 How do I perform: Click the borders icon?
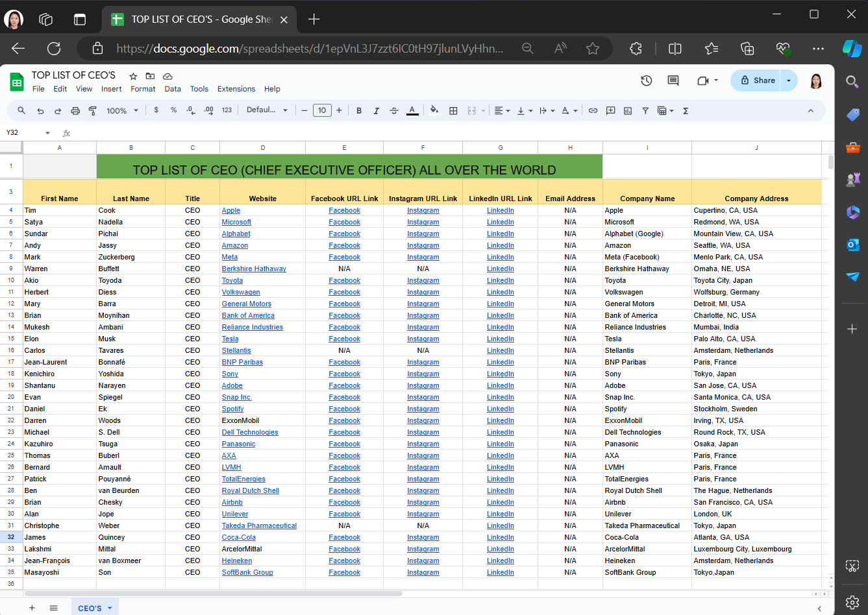(x=453, y=111)
